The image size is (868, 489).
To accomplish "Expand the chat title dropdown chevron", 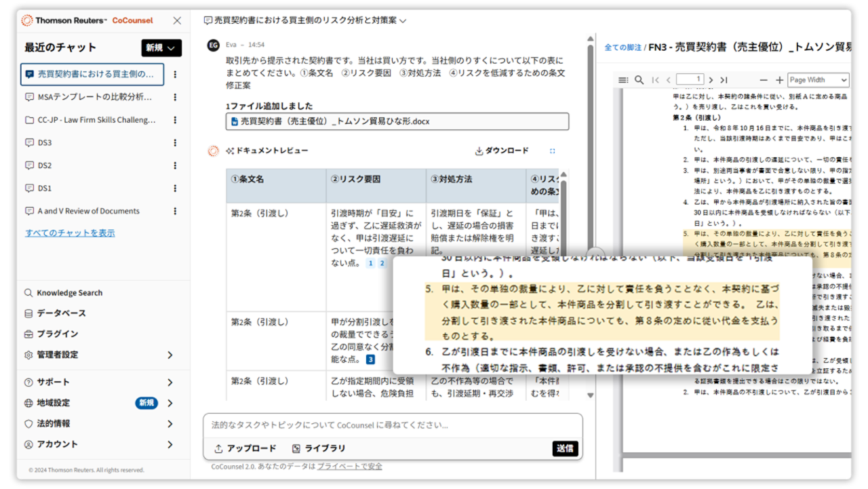I will click(403, 21).
